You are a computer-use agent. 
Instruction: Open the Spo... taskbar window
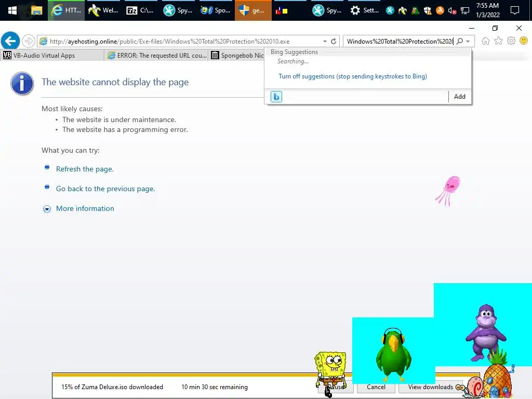coord(216,10)
